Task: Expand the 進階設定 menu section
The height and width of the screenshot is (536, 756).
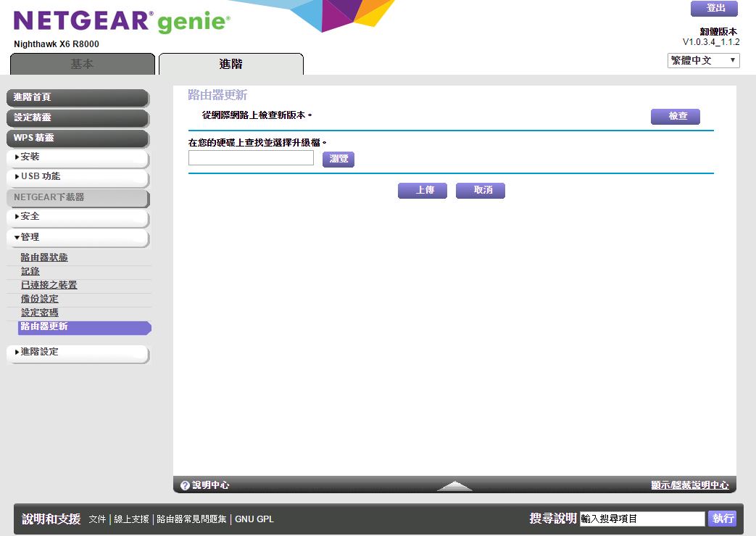Action: (x=78, y=352)
